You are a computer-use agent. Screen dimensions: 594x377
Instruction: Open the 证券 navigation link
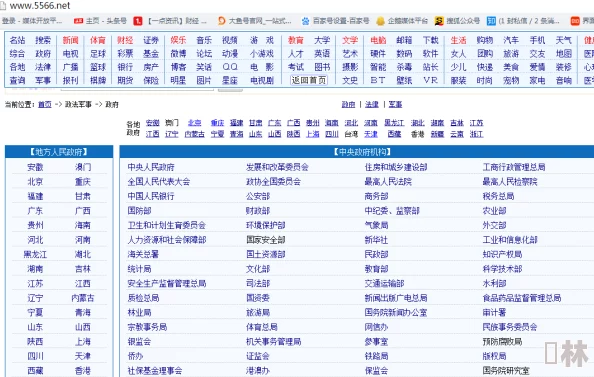click(151, 40)
